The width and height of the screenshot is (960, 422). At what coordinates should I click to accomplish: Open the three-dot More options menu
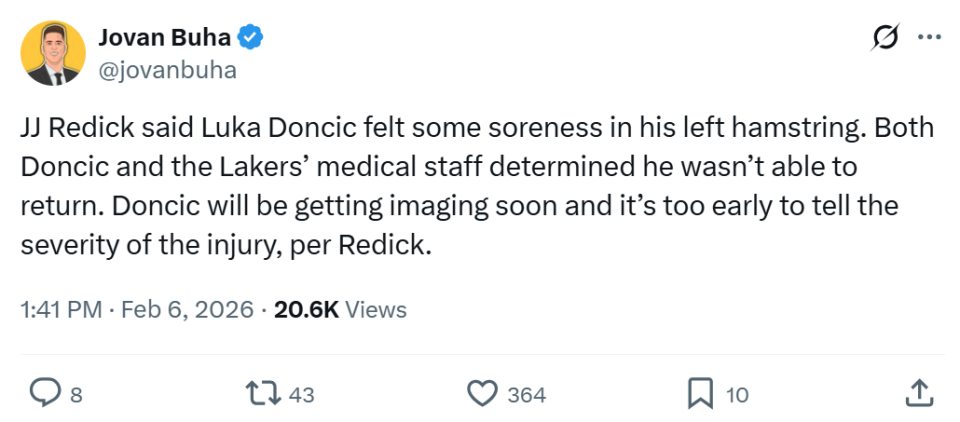(929, 37)
